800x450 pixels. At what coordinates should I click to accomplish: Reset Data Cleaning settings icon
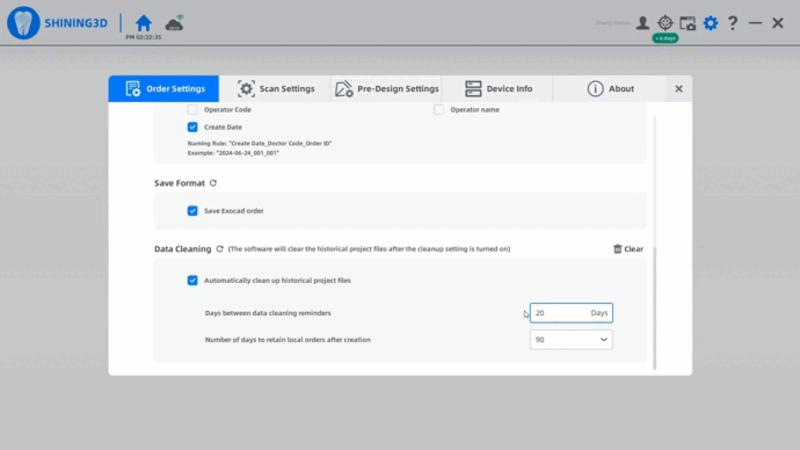[x=220, y=249]
